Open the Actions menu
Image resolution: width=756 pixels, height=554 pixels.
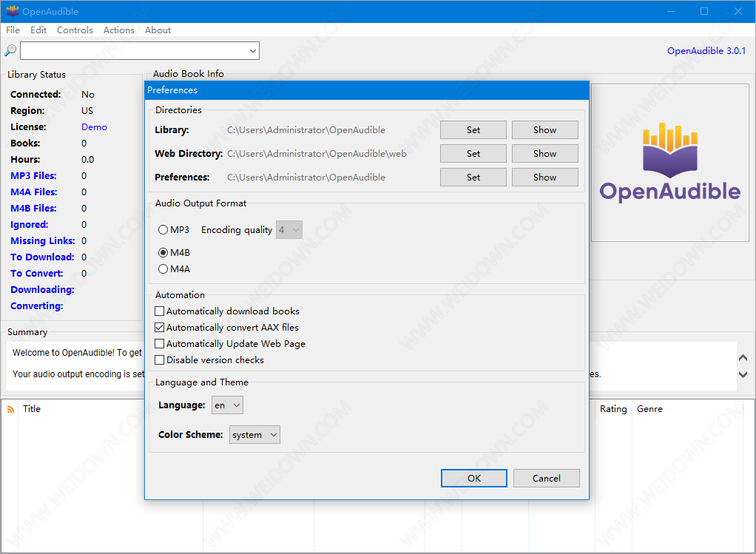click(x=118, y=30)
